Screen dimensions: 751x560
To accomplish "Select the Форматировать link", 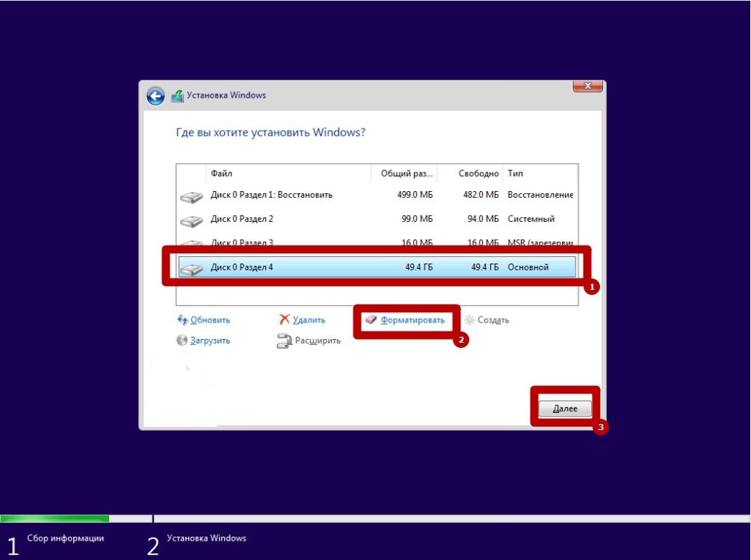I will point(412,320).
